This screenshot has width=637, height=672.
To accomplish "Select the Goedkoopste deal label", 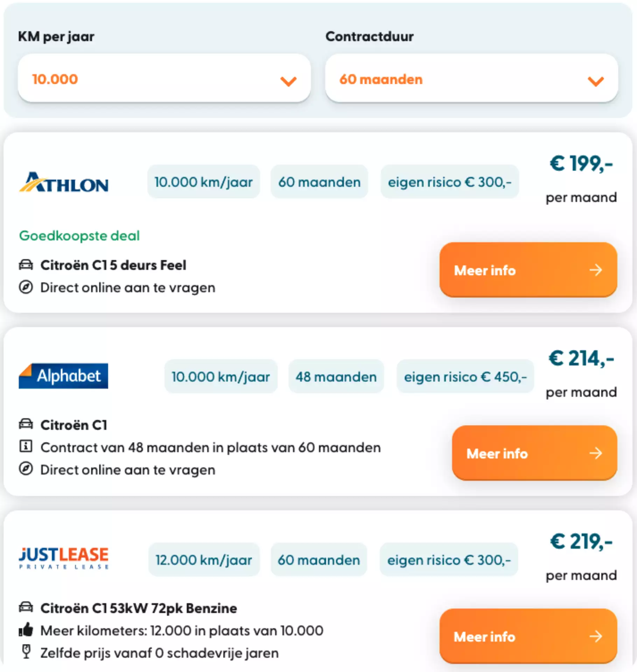I will [79, 236].
